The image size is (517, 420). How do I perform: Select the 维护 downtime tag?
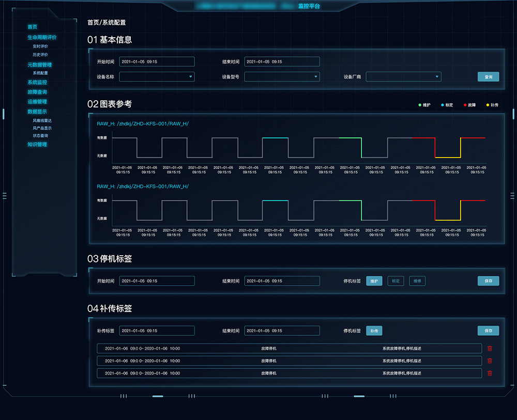pyautogui.click(x=374, y=281)
